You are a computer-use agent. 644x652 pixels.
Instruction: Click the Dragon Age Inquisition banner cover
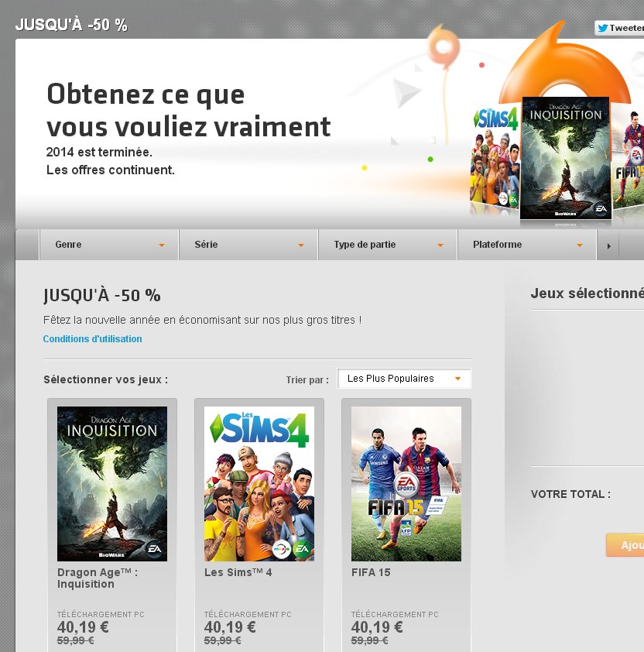(x=566, y=158)
